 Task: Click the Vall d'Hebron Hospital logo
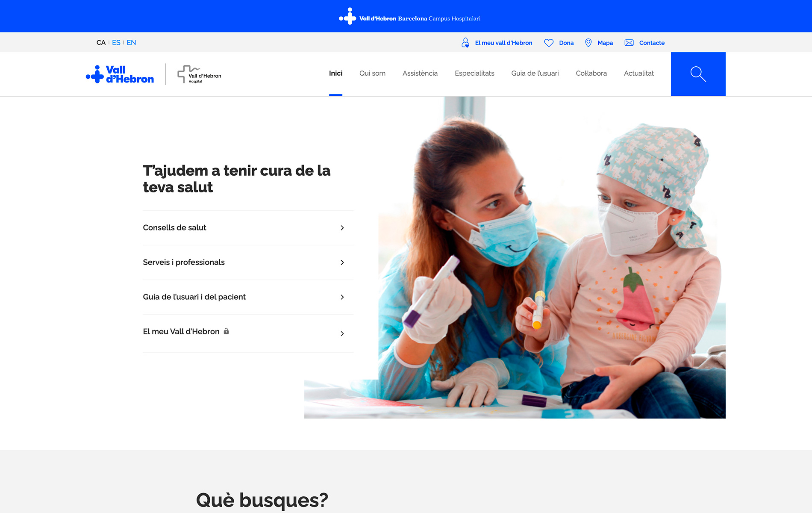pyautogui.click(x=199, y=74)
